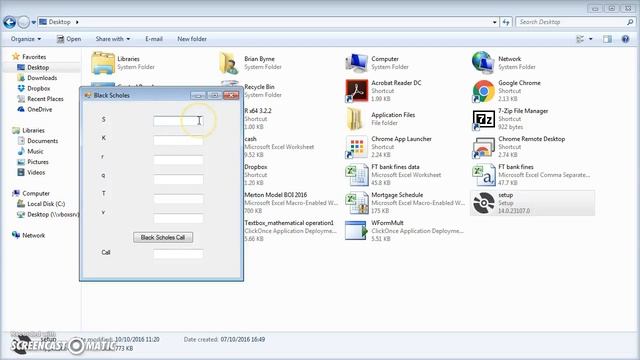
Task: Select the Textbox_mathematical operation1 file
Action: [x=290, y=231]
